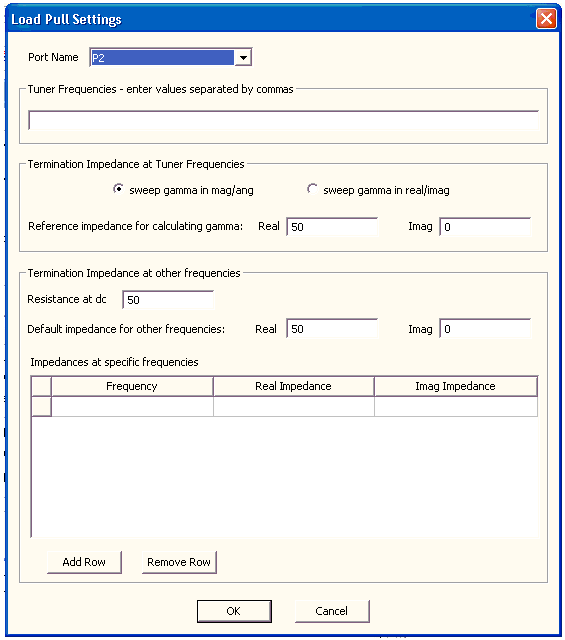The image size is (565, 640).
Task: Select sweep gamma in mag/ang radio button
Action: click(x=118, y=189)
